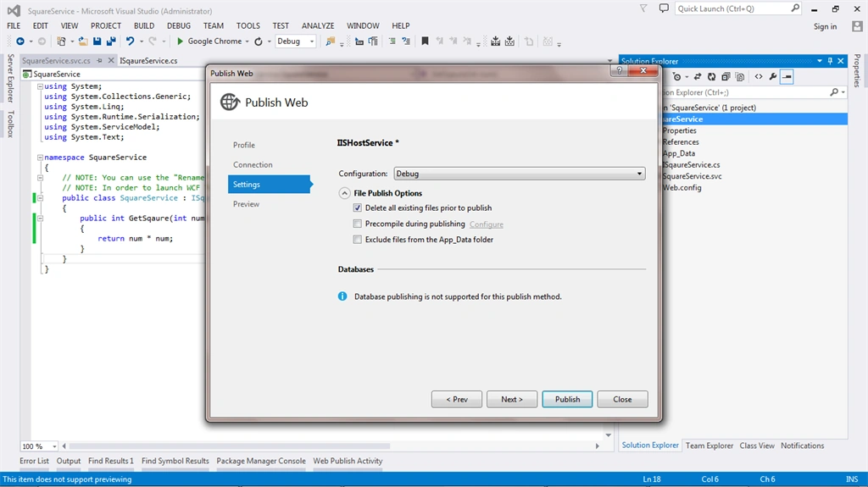Open Solution Explorer search options dropdown
The image size is (868, 487).
coord(843,92)
